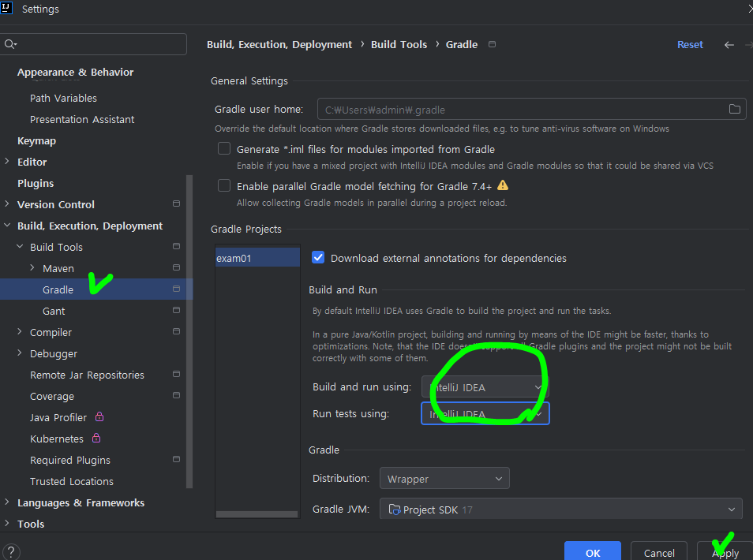Screen dimensions: 753x560
Task: Enable parallel Gradle model fetching checkbox
Action: click(x=224, y=185)
